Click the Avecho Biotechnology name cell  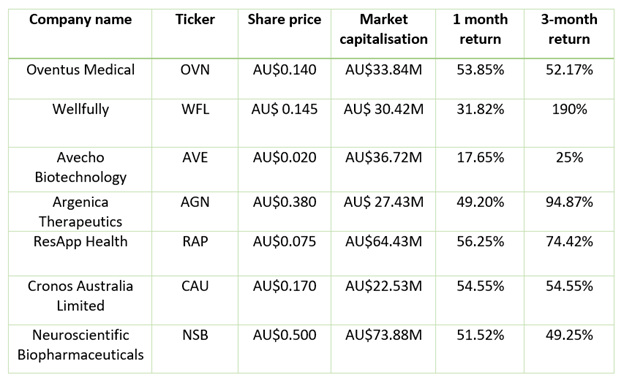80,167
